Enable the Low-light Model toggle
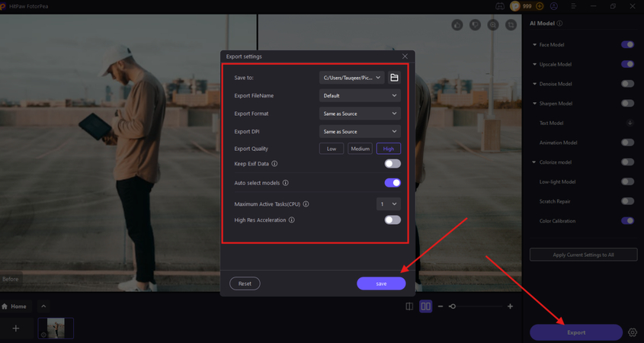Image resolution: width=644 pixels, height=343 pixels. pyautogui.click(x=627, y=181)
